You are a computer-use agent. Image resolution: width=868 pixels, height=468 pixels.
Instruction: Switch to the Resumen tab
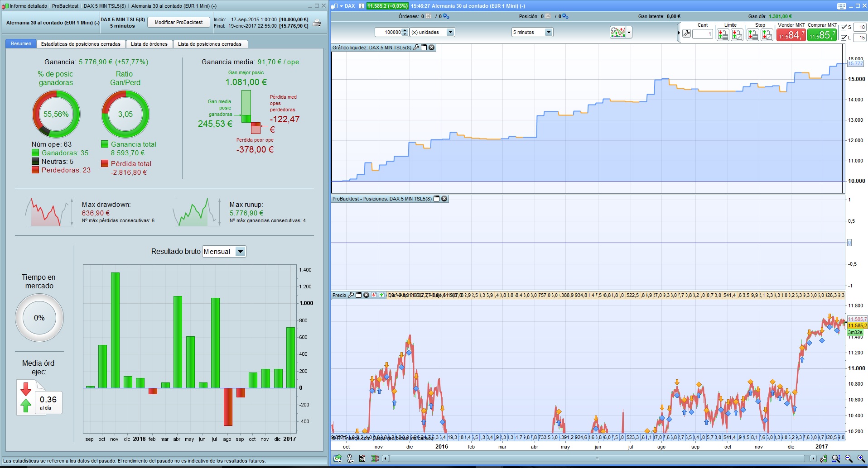tap(21, 44)
